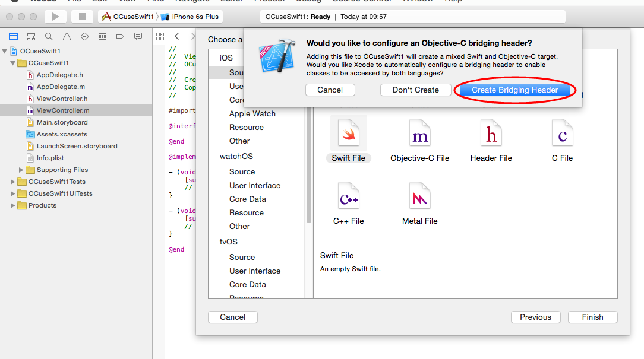Click the Previous button

535,317
